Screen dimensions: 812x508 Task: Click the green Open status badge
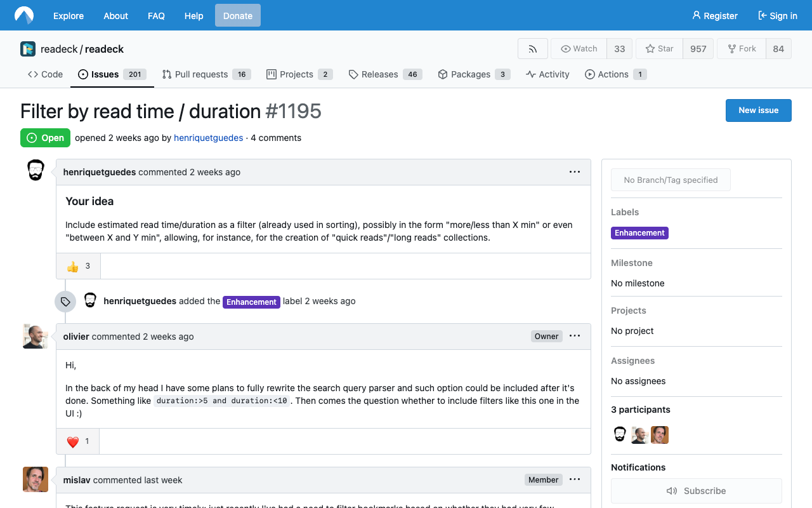point(45,138)
